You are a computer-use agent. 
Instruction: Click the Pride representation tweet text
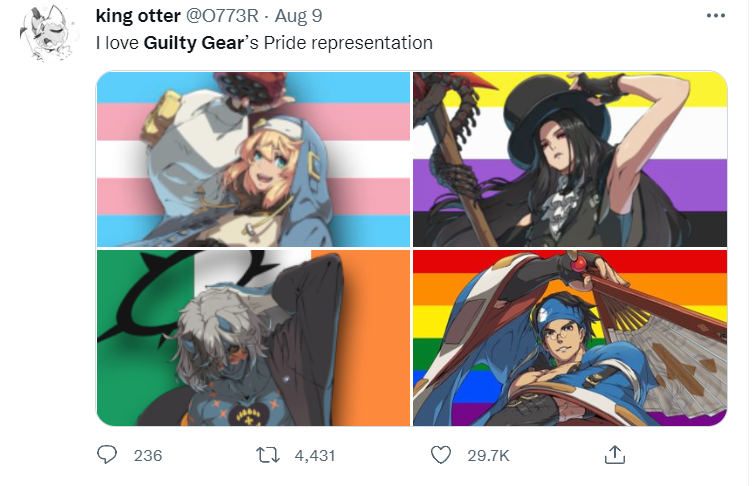348,43
